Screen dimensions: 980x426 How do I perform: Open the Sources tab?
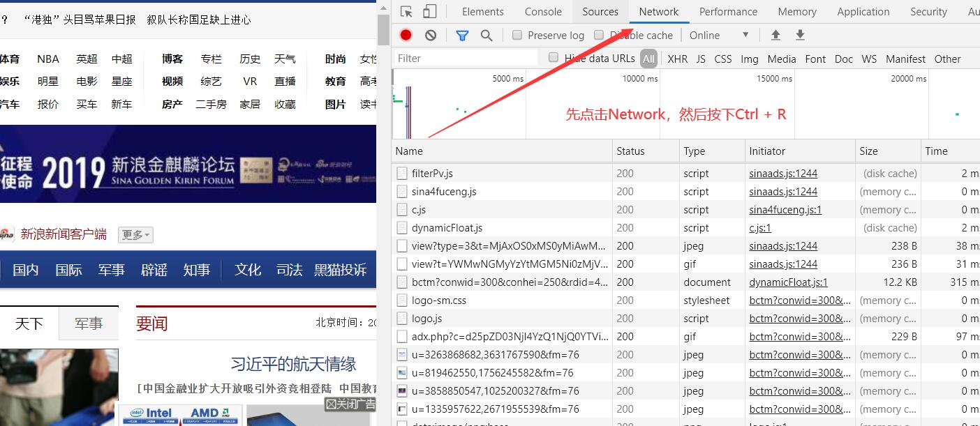[600, 12]
